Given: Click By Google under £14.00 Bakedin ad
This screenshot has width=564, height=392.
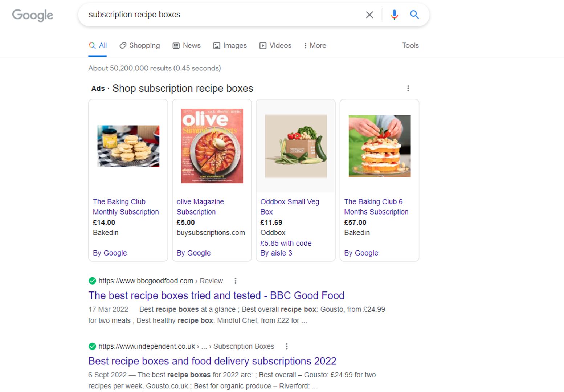Looking at the screenshot, I should [110, 253].
